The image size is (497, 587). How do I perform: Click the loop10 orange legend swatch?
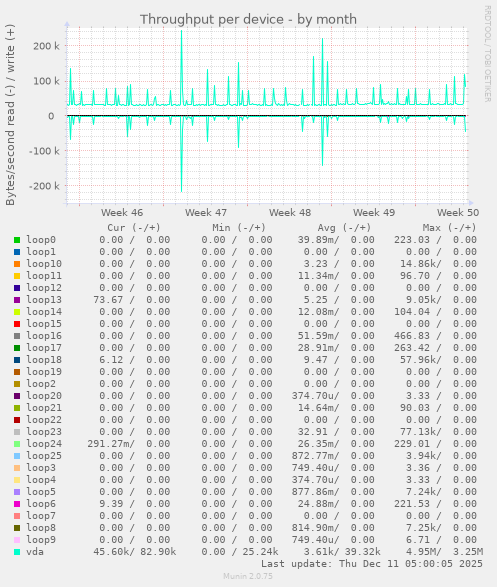point(17,264)
